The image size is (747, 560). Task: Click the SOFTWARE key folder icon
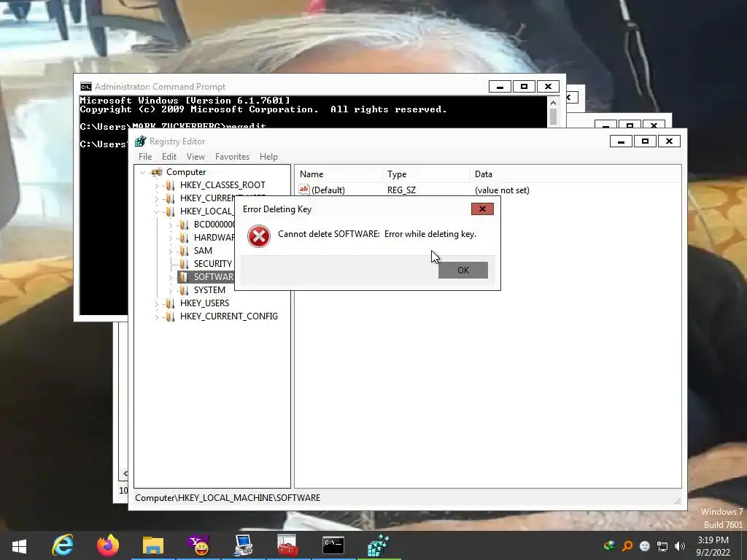pyautogui.click(x=184, y=277)
